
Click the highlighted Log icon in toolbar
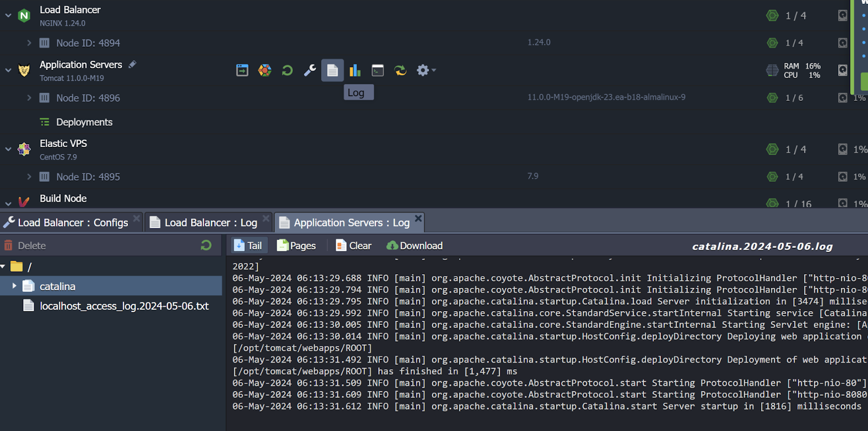(333, 70)
